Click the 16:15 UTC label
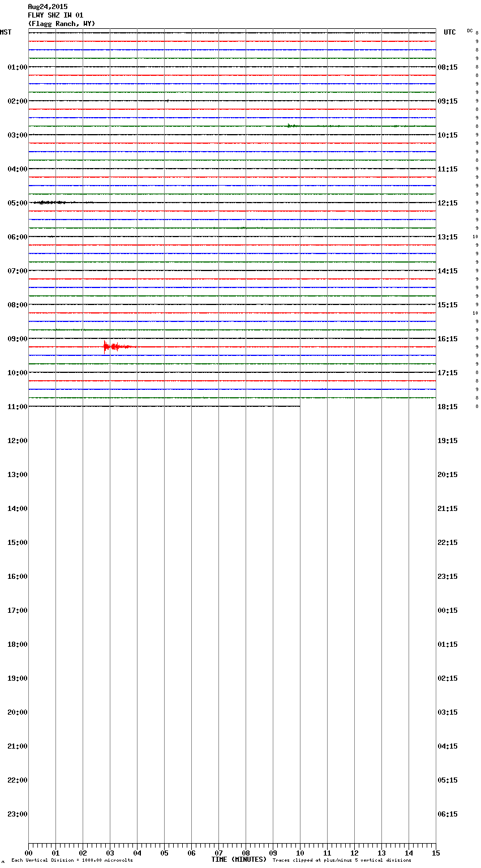This screenshot has height=868, width=481. (448, 339)
